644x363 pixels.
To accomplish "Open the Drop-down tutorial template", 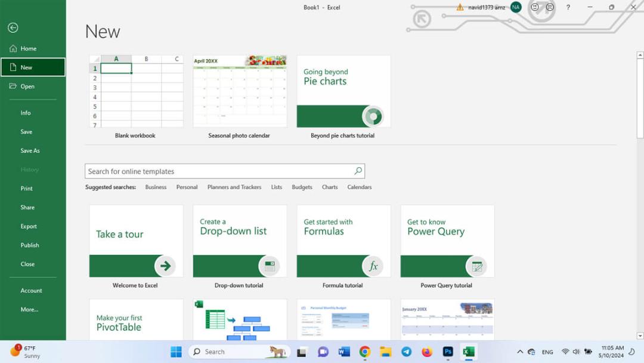I will click(x=240, y=247).
